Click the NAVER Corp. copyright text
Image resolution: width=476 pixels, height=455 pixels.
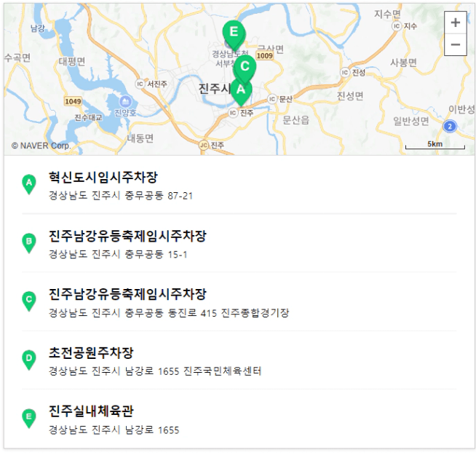(x=41, y=146)
